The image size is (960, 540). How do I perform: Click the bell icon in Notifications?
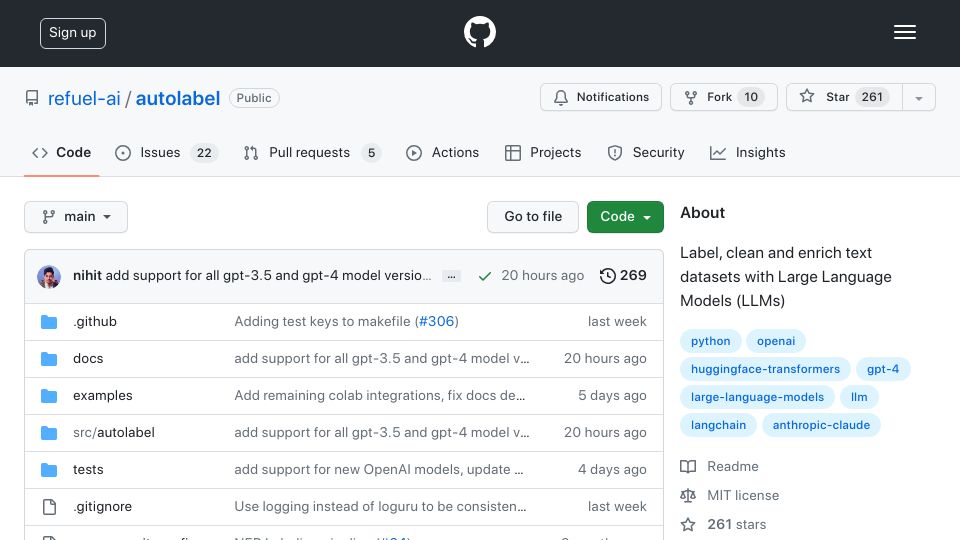pos(561,97)
